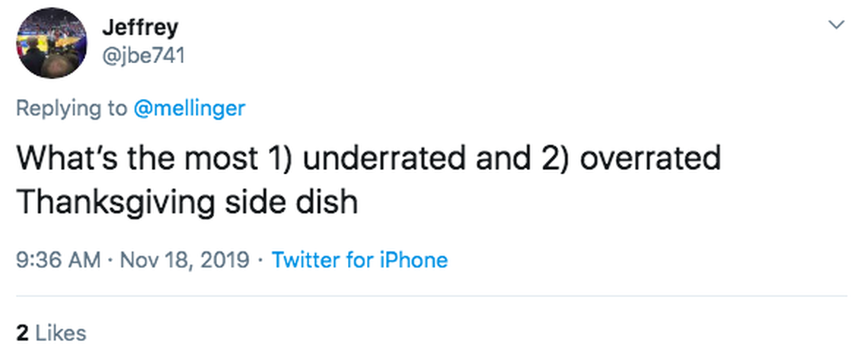
Task: Click the word underrated in the tweet
Action: (393, 158)
